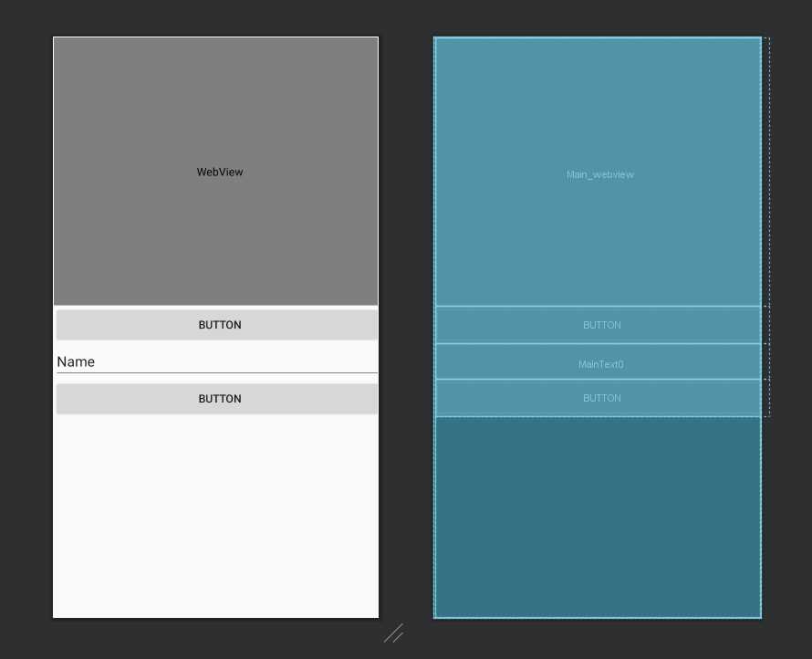Select MainText0 in the blueprint view
This screenshot has height=659, width=812.
point(599,361)
